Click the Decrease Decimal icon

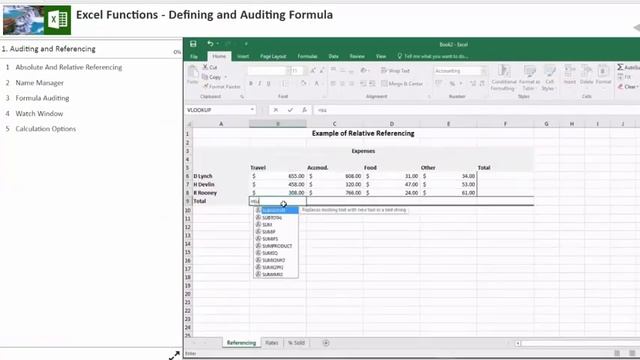coord(482,84)
